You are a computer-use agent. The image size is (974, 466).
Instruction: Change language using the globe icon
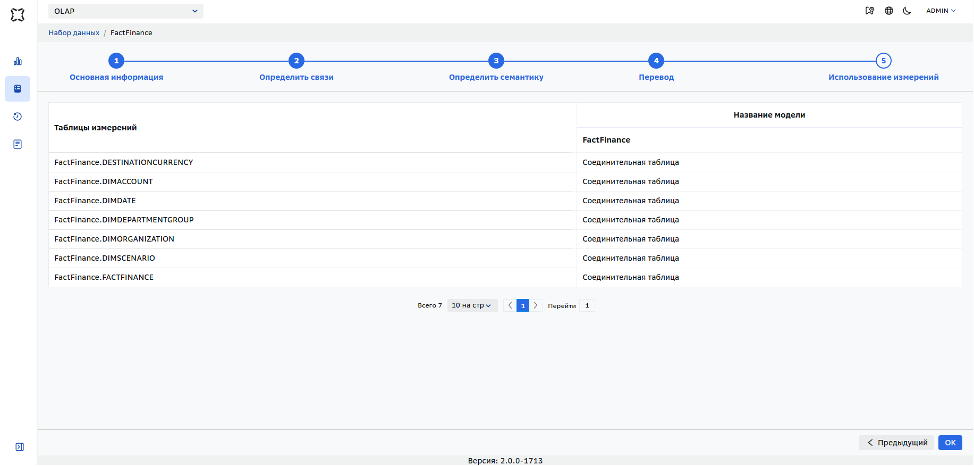click(x=889, y=11)
